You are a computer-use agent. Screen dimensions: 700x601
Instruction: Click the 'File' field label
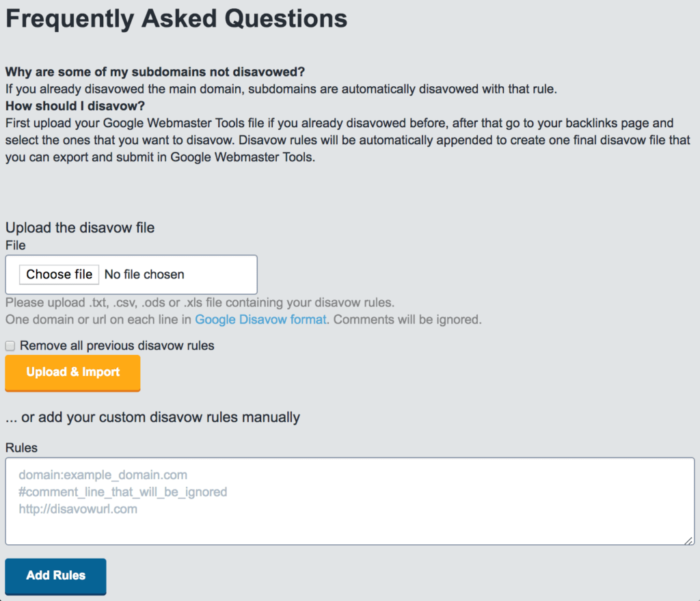pyautogui.click(x=15, y=245)
